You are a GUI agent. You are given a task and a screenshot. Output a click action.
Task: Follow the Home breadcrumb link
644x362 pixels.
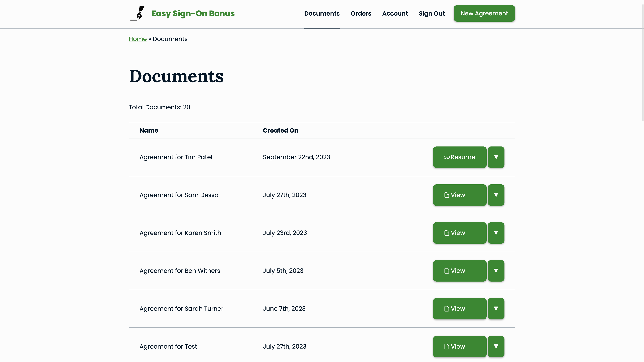click(x=138, y=39)
